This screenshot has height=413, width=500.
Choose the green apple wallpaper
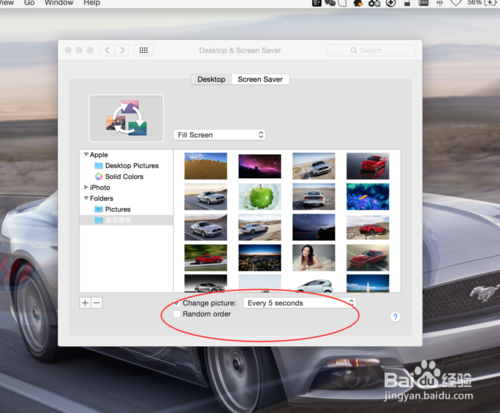tap(260, 197)
